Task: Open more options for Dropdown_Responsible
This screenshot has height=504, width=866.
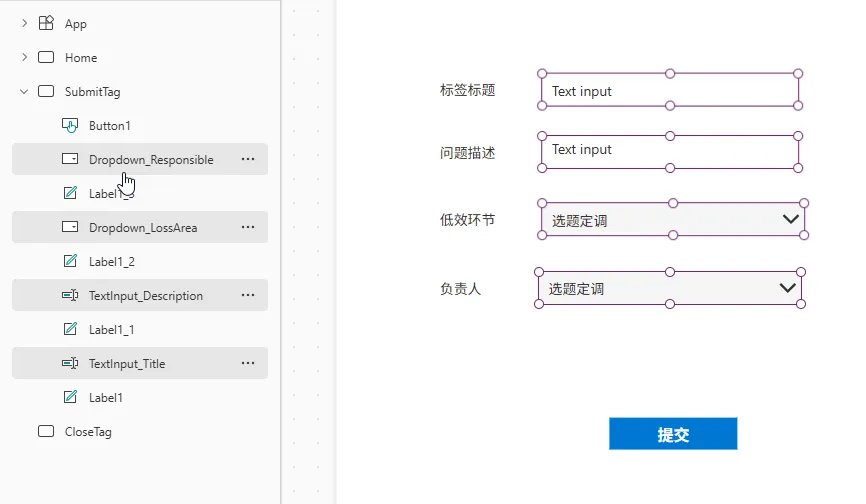Action: 248,160
